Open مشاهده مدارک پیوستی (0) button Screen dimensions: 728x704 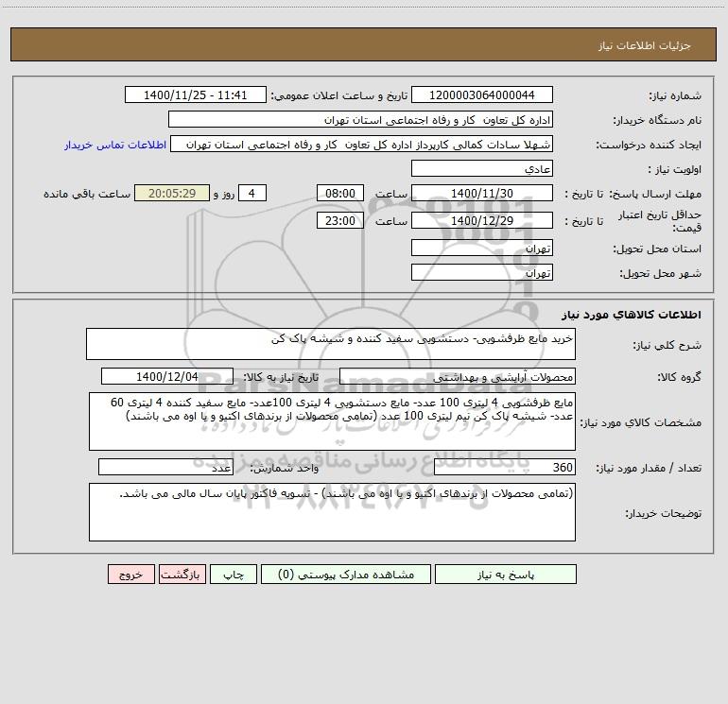pos(346,574)
